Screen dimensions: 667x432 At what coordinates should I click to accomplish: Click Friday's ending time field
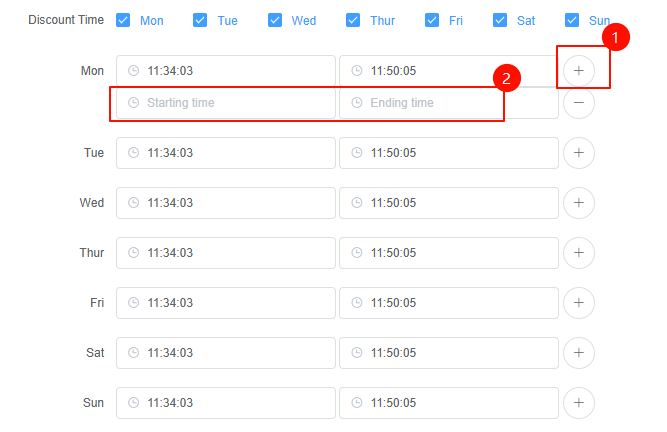coord(448,303)
